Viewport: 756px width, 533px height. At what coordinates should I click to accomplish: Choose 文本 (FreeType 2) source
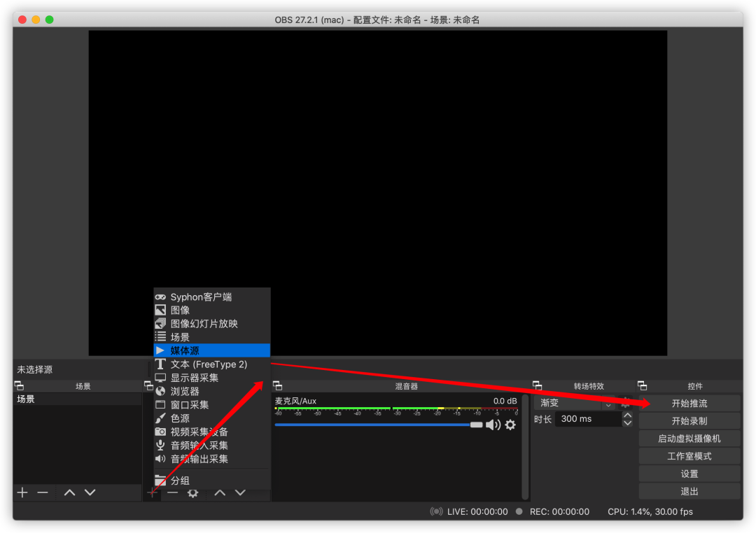[x=211, y=364]
